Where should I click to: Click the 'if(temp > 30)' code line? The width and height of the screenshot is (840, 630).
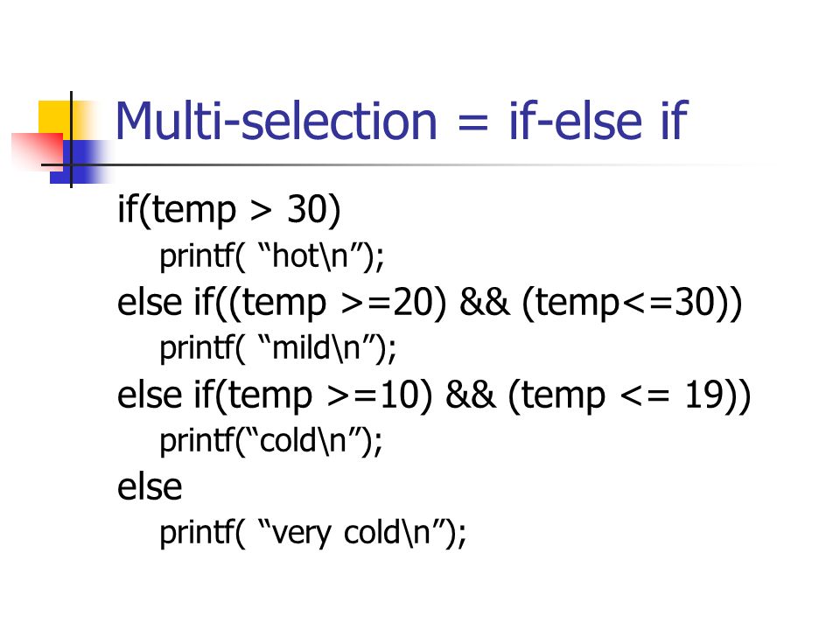(229, 210)
